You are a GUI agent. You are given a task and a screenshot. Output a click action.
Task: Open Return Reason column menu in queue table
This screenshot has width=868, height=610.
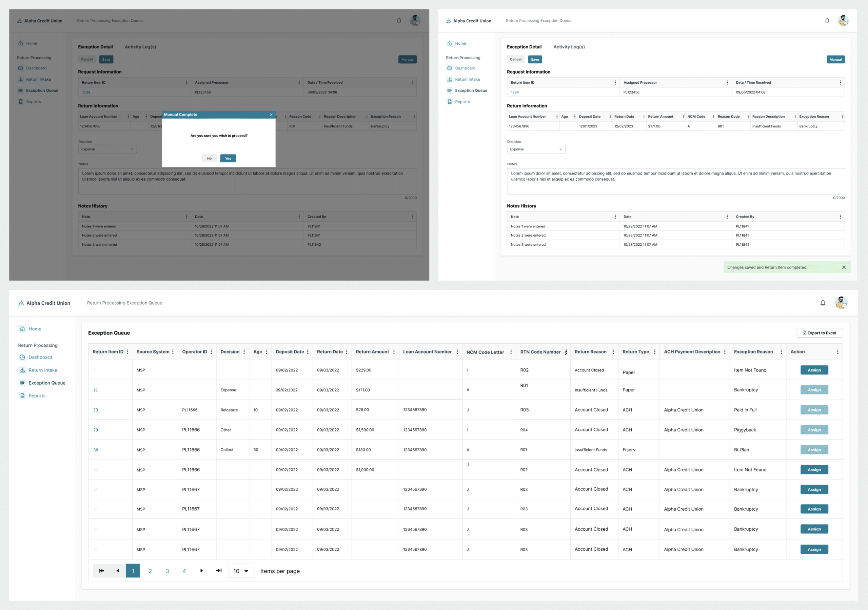pos(613,352)
